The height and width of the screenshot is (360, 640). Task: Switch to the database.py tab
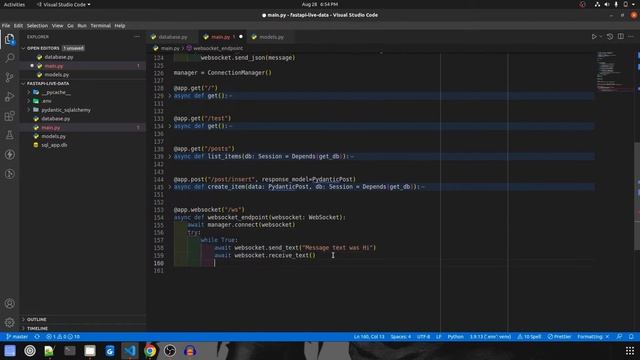(173, 37)
